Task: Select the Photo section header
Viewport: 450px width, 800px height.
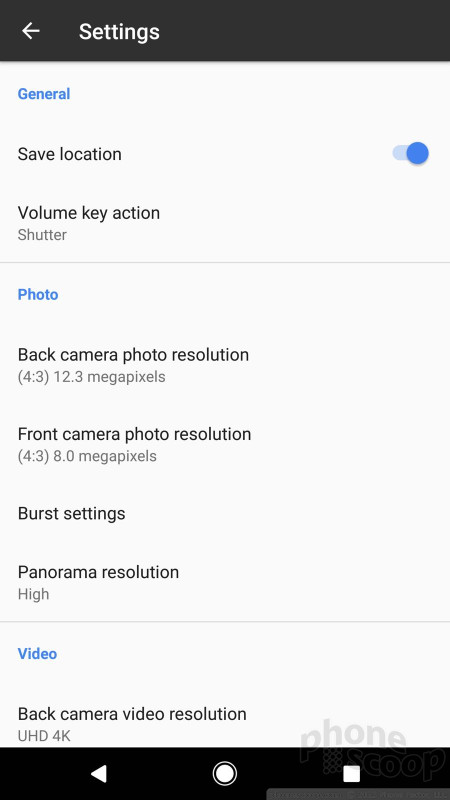Action: pyautogui.click(x=38, y=294)
